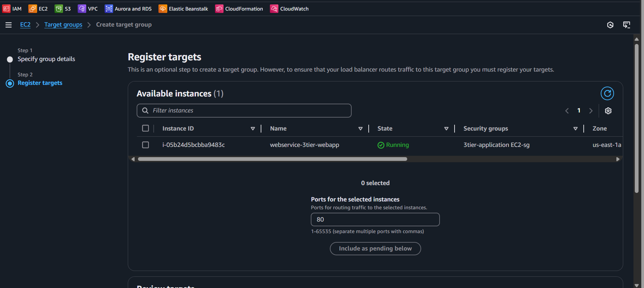
Task: Go to previous page of instances
Action: [x=567, y=111]
